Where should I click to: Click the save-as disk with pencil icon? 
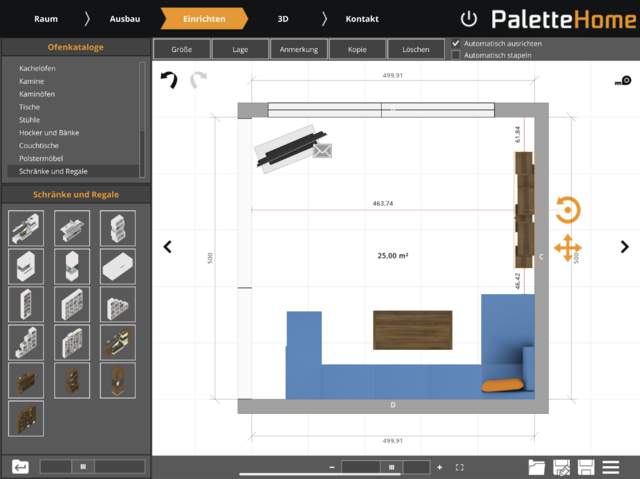tap(561, 467)
